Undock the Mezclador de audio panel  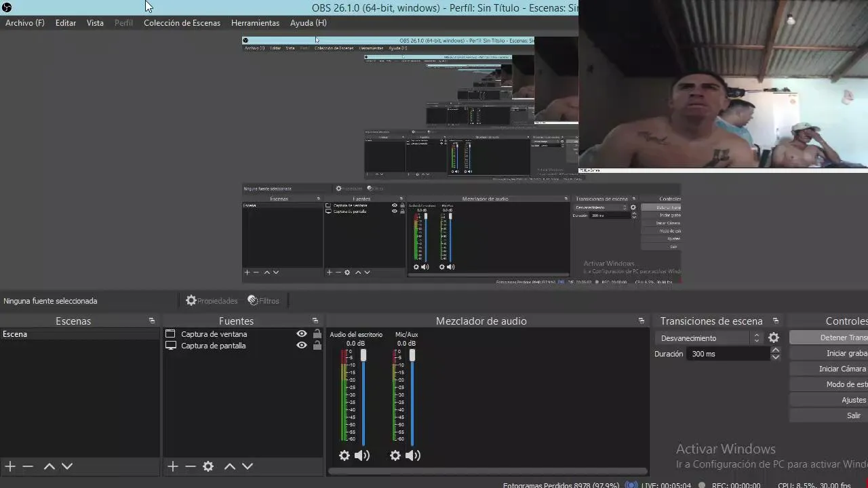click(642, 321)
